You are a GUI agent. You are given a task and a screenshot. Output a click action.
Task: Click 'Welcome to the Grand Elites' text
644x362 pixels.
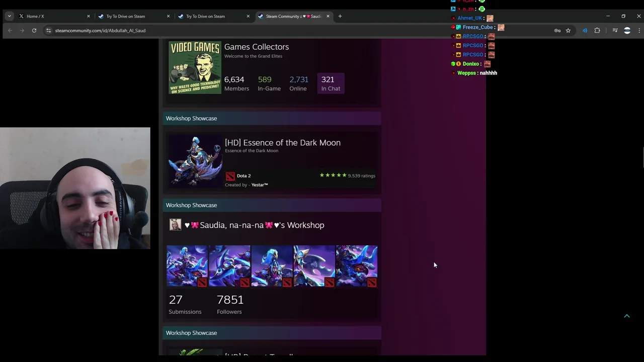(253, 56)
